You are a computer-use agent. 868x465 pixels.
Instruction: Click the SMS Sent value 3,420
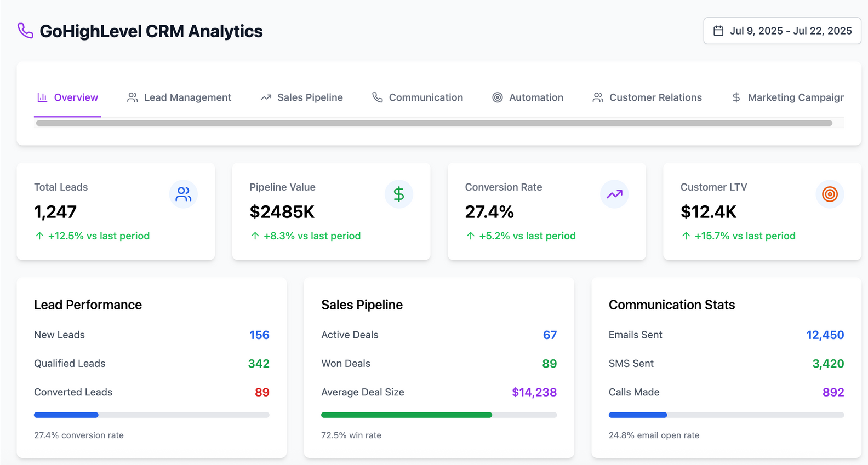pos(828,364)
